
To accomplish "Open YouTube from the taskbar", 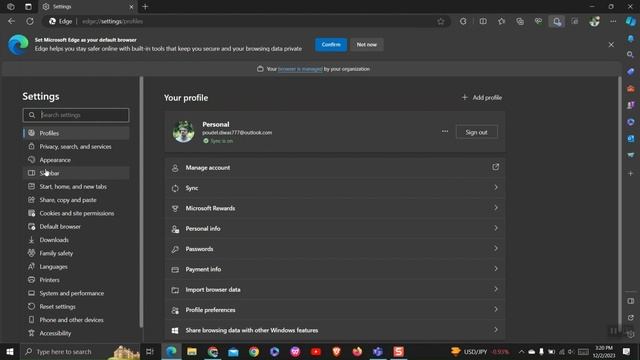I will point(316,351).
